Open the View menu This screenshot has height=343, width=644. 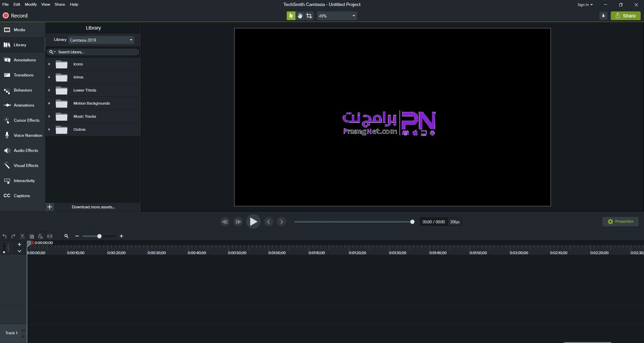pos(46,4)
